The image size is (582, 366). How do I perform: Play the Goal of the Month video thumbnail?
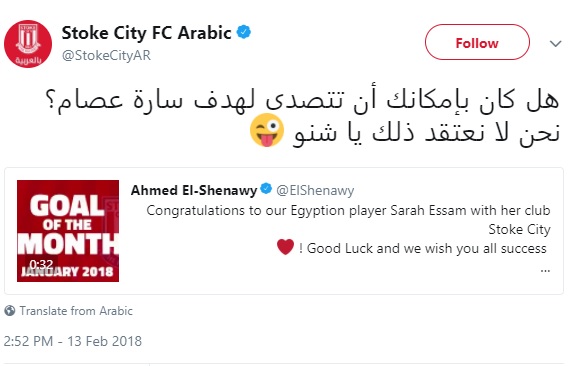(x=68, y=231)
